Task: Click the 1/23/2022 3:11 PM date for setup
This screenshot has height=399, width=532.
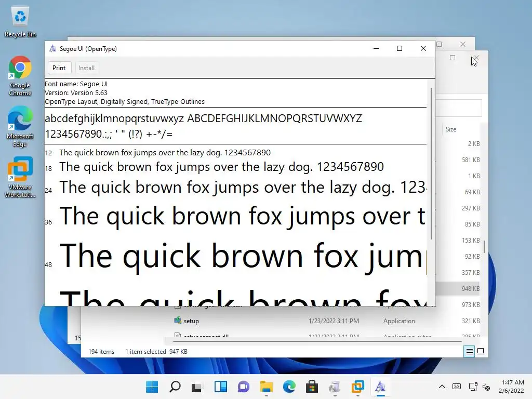Action: (334, 321)
